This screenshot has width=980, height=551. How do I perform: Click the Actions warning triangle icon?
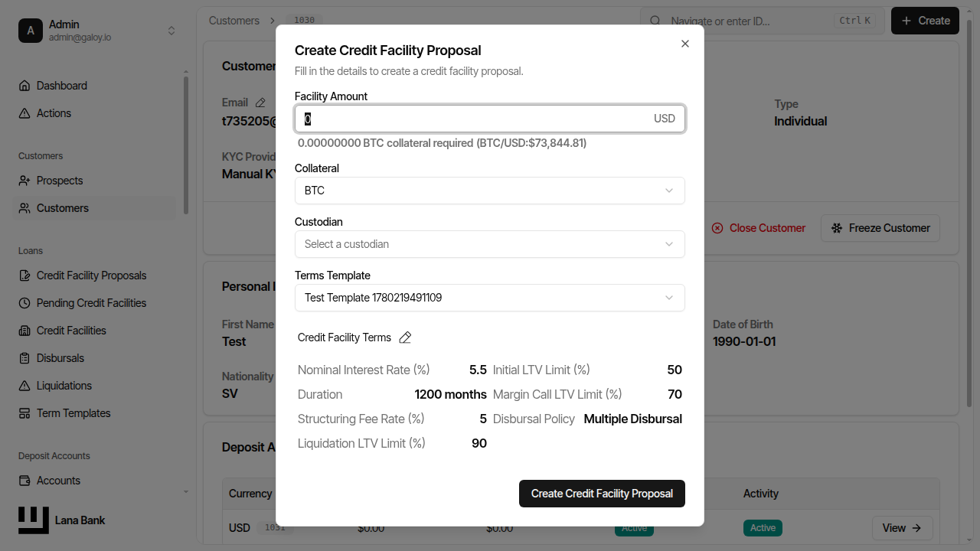(x=24, y=113)
